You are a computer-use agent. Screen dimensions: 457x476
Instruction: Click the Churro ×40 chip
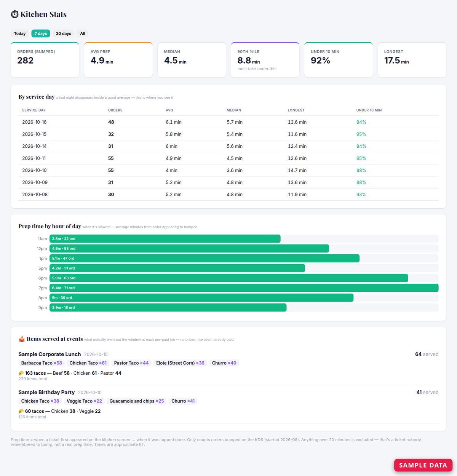(224, 363)
